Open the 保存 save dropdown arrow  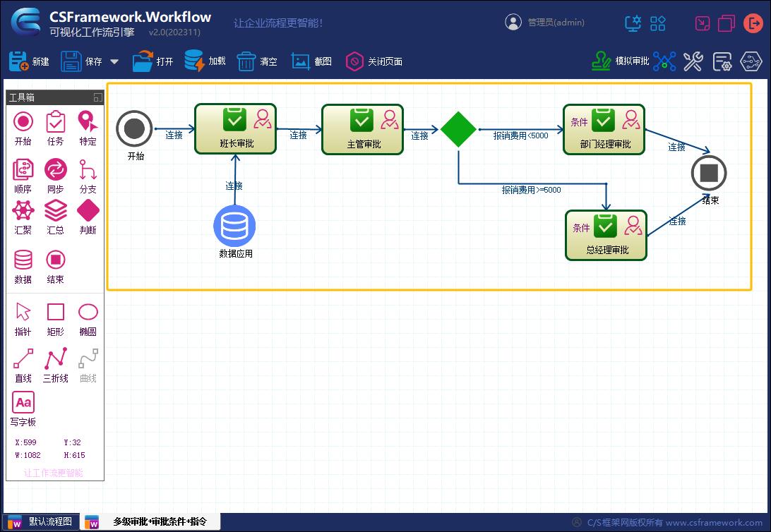point(115,61)
